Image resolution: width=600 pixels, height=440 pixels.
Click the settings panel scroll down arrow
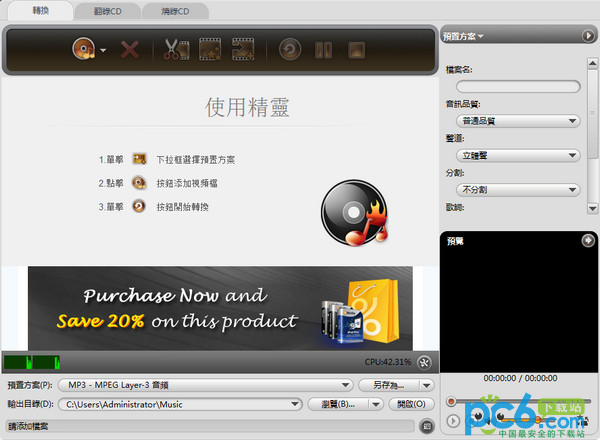point(593,209)
